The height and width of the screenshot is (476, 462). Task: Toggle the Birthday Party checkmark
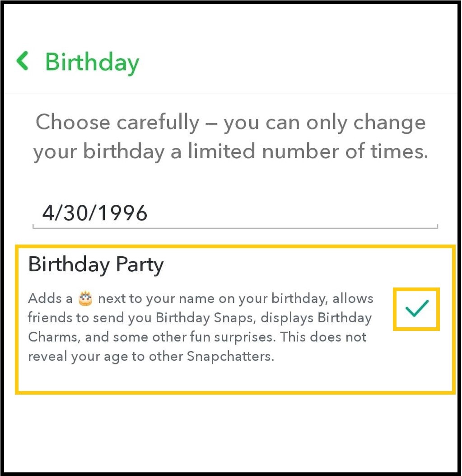click(x=416, y=309)
